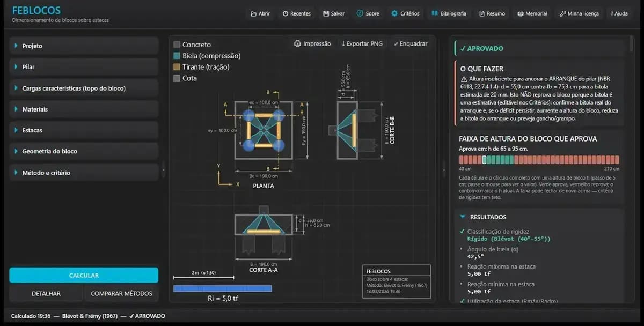Click the 'Ri = 5,0 tf' label

click(223, 299)
